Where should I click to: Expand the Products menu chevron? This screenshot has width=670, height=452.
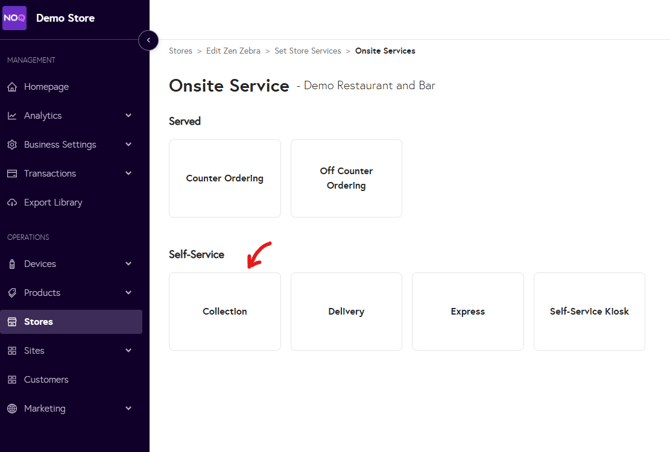tap(128, 293)
